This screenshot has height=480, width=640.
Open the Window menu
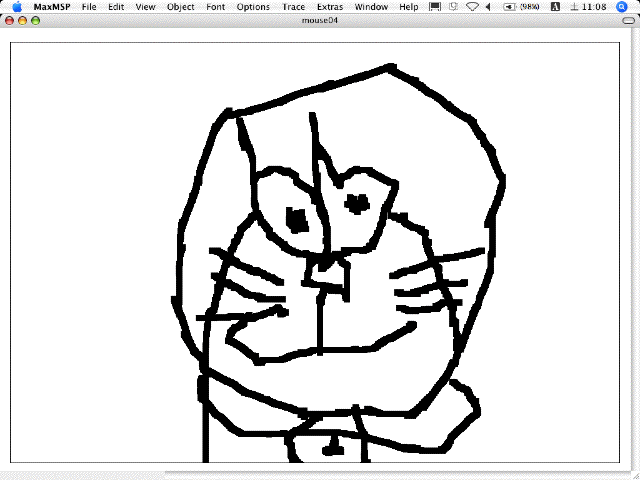tap(371, 7)
